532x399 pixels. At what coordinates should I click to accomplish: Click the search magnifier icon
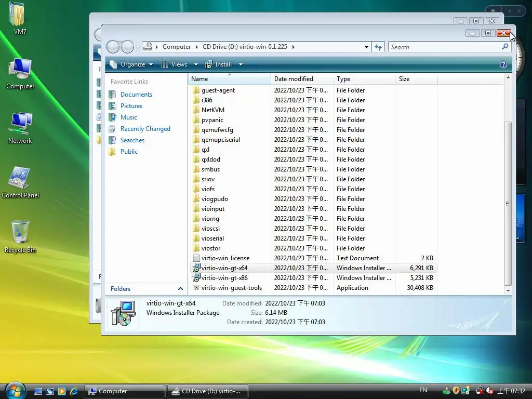[x=505, y=46]
